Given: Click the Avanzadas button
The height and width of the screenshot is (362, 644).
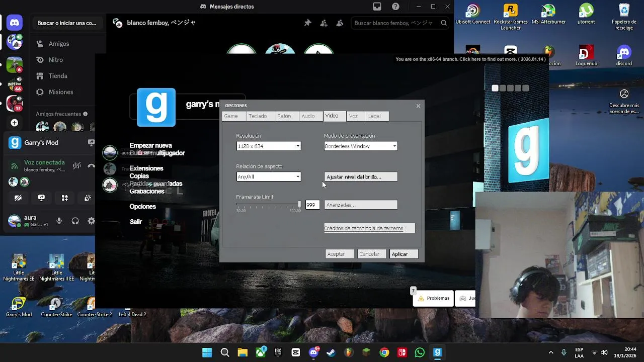Looking at the screenshot, I should pyautogui.click(x=361, y=205).
